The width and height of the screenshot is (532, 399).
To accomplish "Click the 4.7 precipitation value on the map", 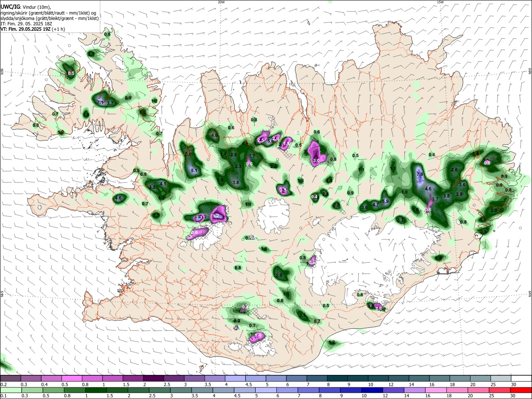I will pyautogui.click(x=376, y=204).
